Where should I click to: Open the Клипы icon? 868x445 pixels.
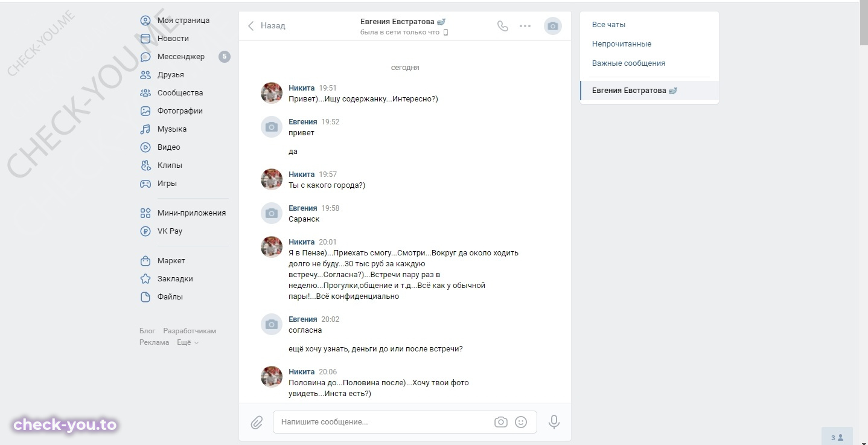point(145,165)
